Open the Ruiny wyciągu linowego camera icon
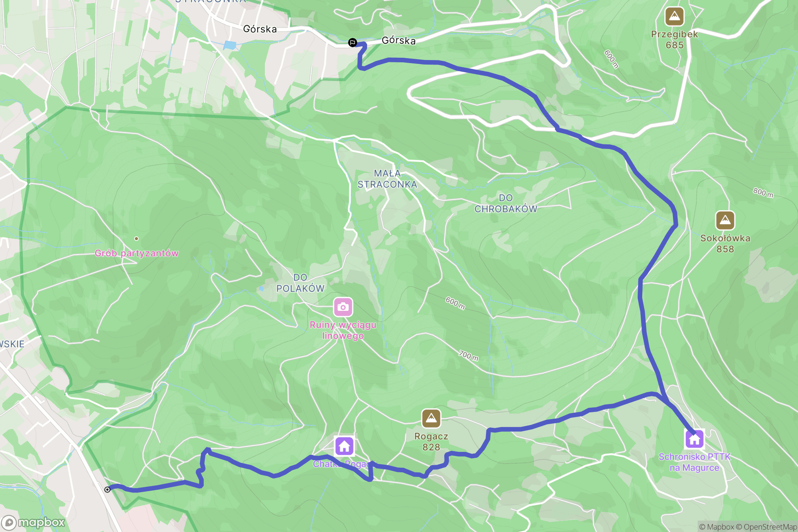Viewport: 798px width, 532px height. [343, 307]
